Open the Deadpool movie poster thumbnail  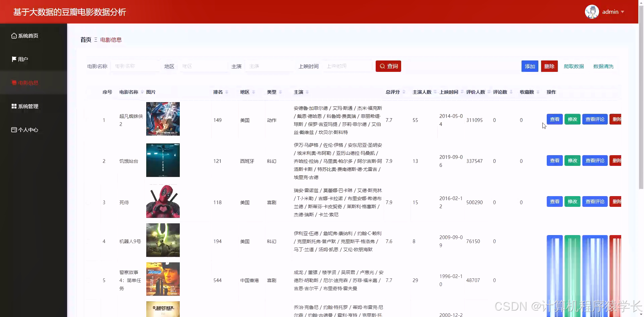tap(163, 201)
